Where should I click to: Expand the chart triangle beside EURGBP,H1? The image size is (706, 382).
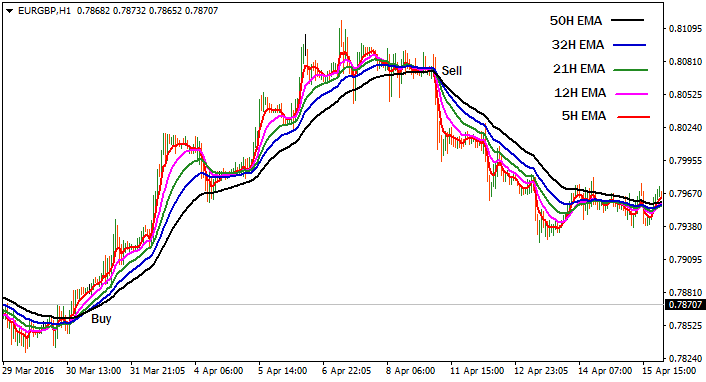[9, 11]
